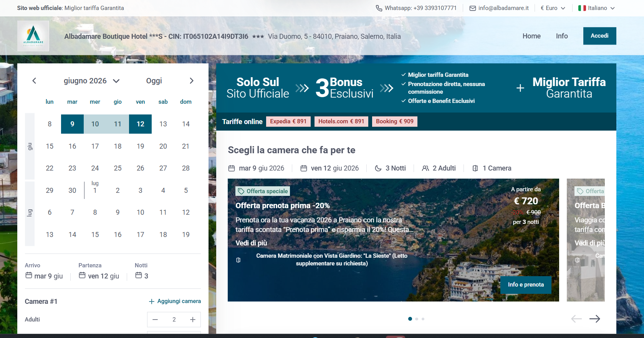
Task: Open the Home menu item
Action: 531,36
